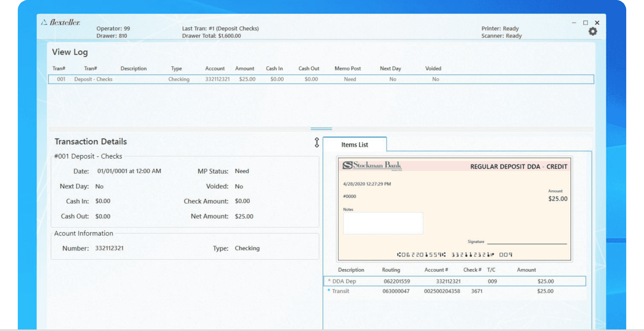This screenshot has width=644, height=331.
Task: Minimize the flexteller window
Action: (x=574, y=23)
